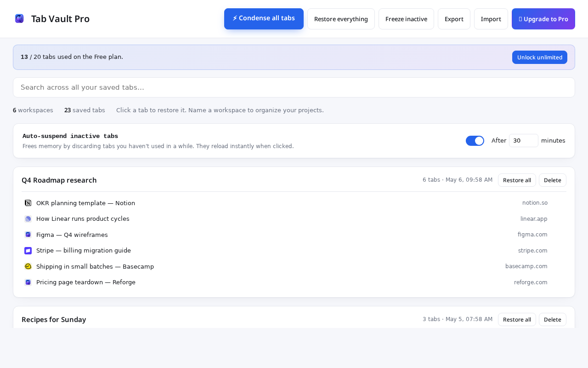Click the Linear favicon beside product cycles row

pos(28,219)
